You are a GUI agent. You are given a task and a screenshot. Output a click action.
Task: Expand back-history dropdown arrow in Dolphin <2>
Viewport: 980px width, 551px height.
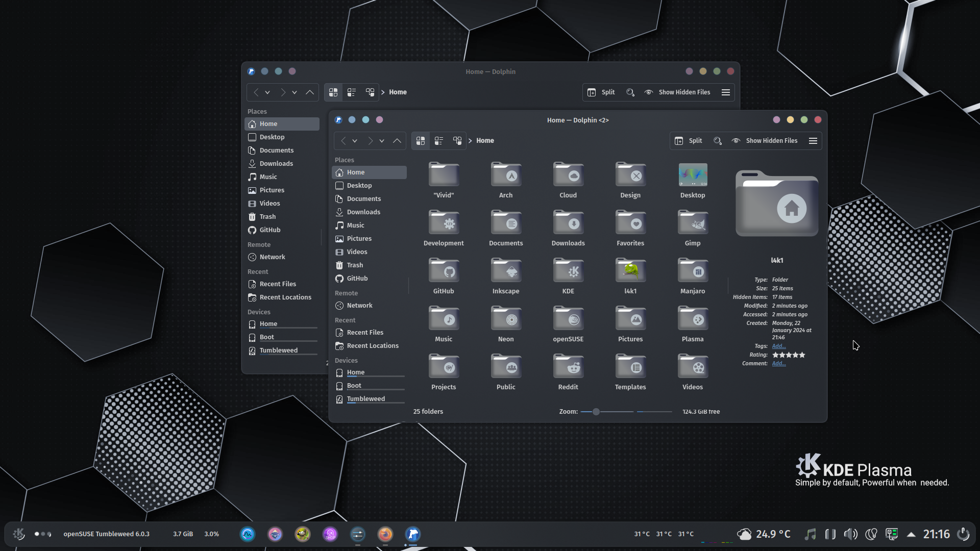coord(355,141)
